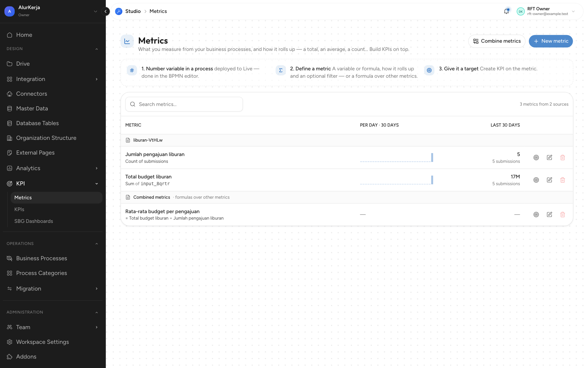This screenshot has height=368, width=588.
Task: Delete the Rata-rata budget per pengajuan metric
Action: (563, 215)
